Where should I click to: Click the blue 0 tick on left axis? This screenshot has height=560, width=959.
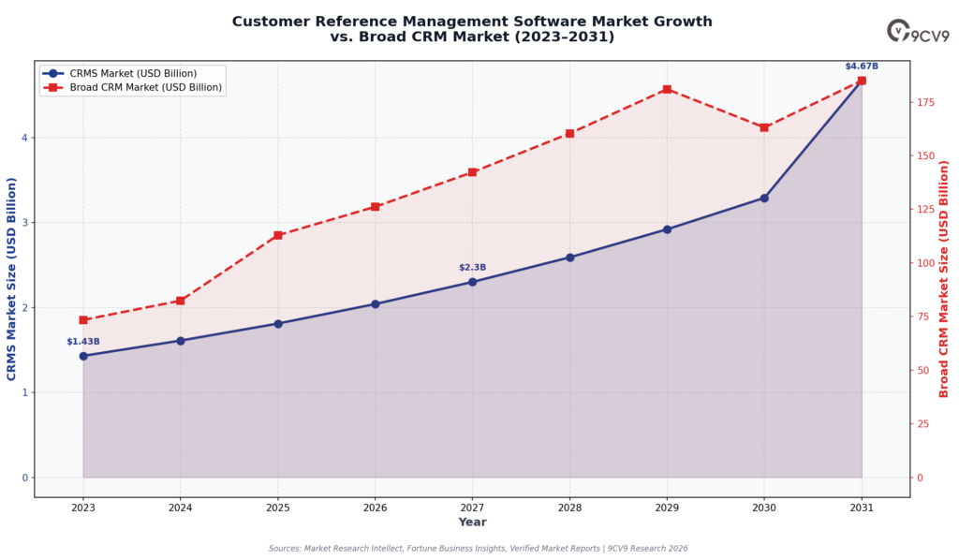(x=25, y=478)
